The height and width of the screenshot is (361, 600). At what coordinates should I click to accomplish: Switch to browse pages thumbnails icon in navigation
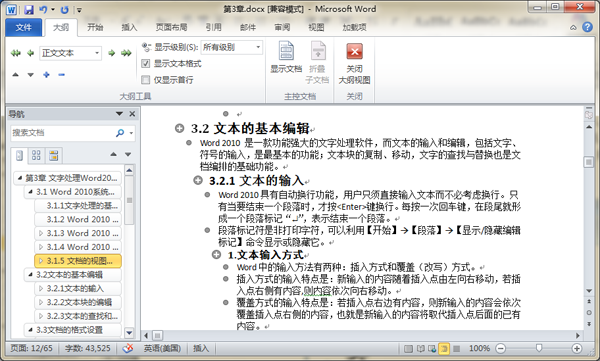click(x=36, y=155)
